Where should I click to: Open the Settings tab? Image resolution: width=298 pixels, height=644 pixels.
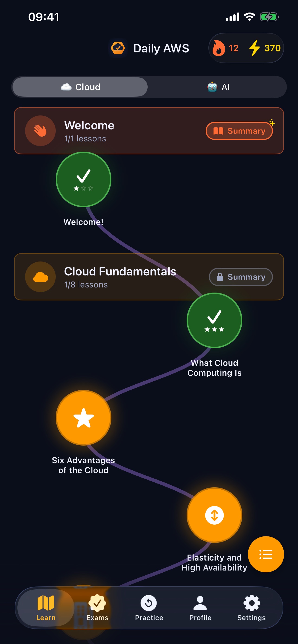251,608
